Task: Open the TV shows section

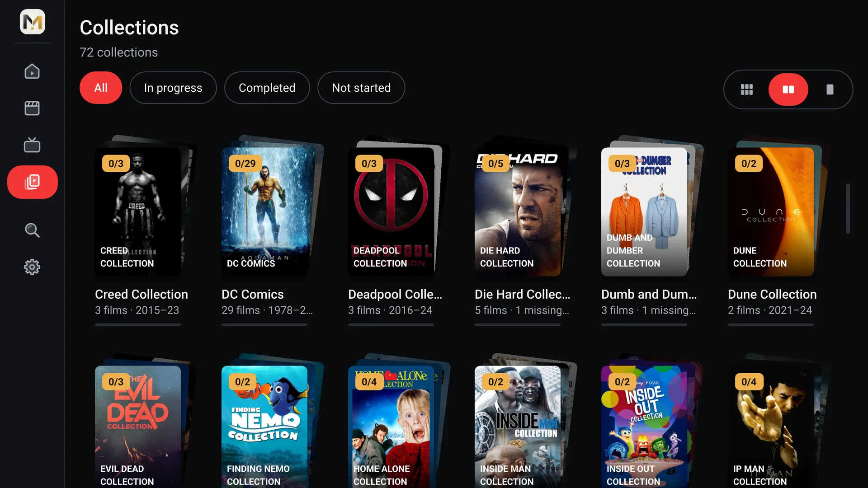Action: tap(32, 145)
